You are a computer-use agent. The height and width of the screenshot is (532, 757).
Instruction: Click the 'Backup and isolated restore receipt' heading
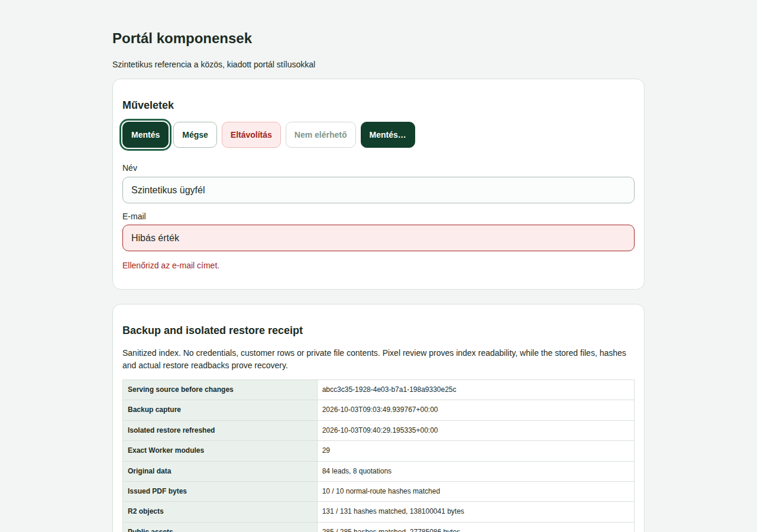212,330
